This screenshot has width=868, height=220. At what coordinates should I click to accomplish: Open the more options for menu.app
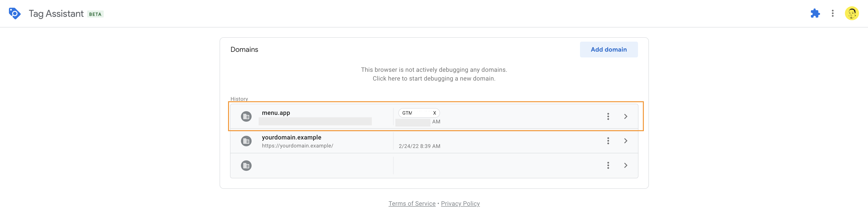[x=608, y=116]
